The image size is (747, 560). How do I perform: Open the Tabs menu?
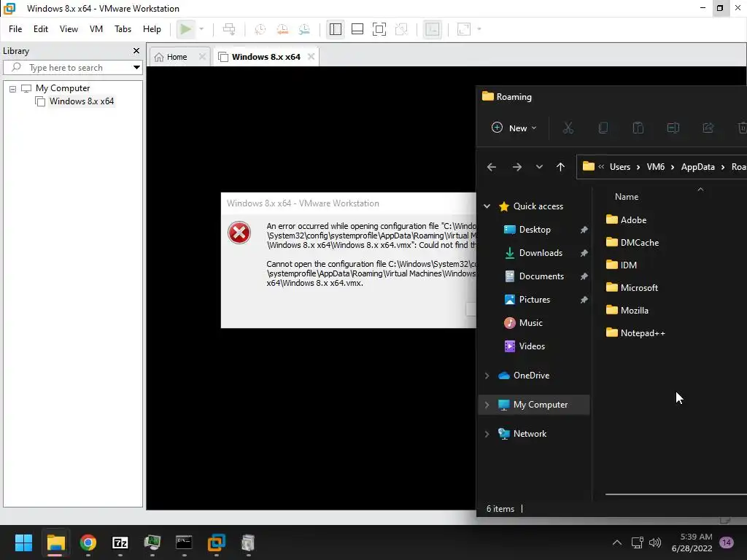pyautogui.click(x=123, y=29)
